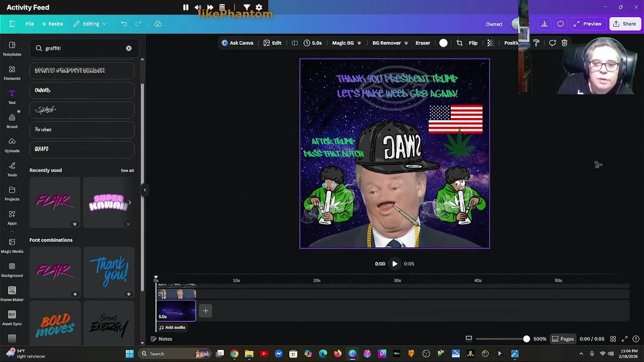
Task: Click the copy style paint roller icon
Action: pyautogui.click(x=536, y=43)
